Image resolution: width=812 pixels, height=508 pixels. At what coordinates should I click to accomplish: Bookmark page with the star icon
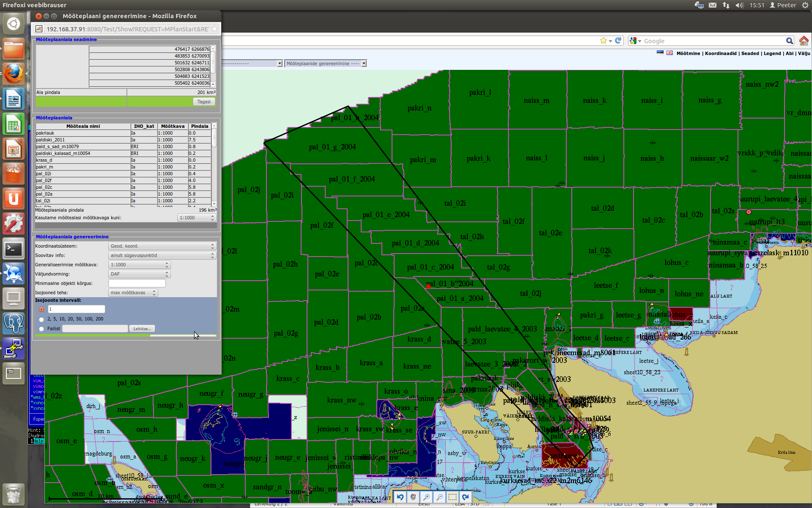point(604,41)
